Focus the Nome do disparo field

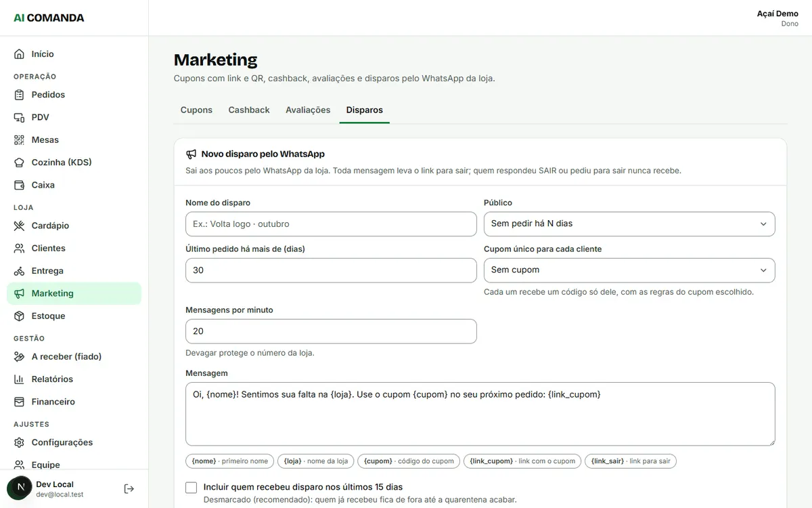pyautogui.click(x=331, y=224)
